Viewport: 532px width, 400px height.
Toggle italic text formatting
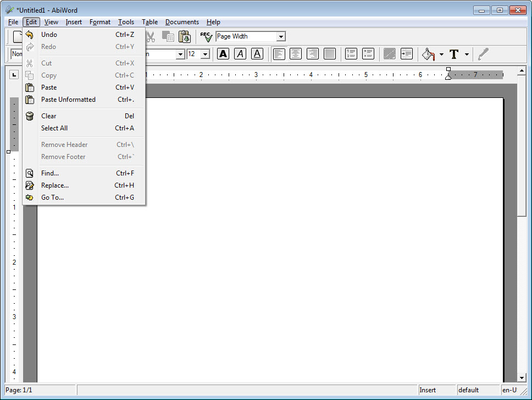click(x=240, y=54)
